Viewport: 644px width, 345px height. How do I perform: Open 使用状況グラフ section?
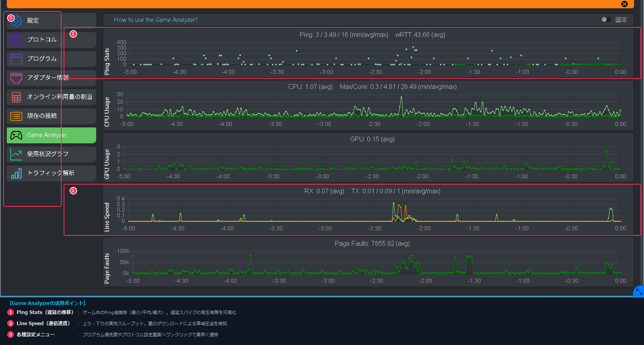(x=51, y=154)
